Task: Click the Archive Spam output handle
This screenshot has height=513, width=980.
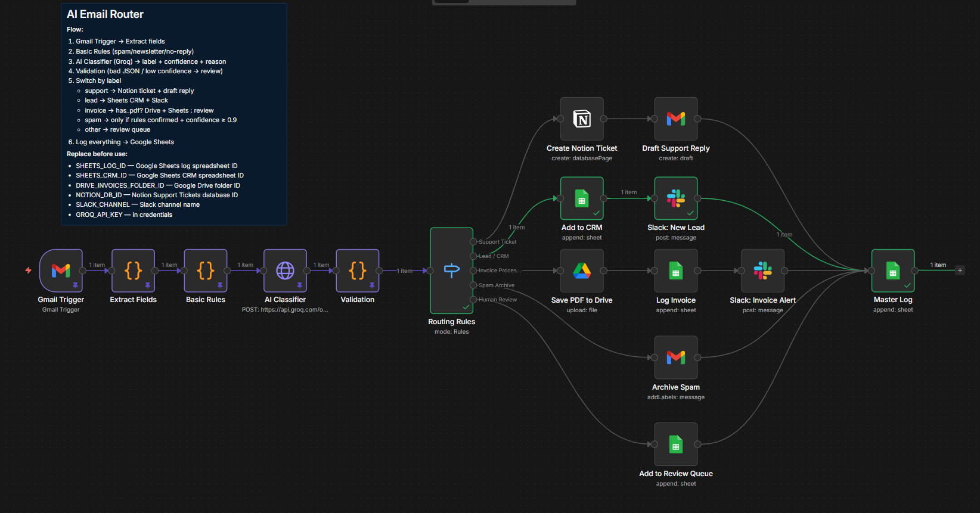Action: (698, 357)
